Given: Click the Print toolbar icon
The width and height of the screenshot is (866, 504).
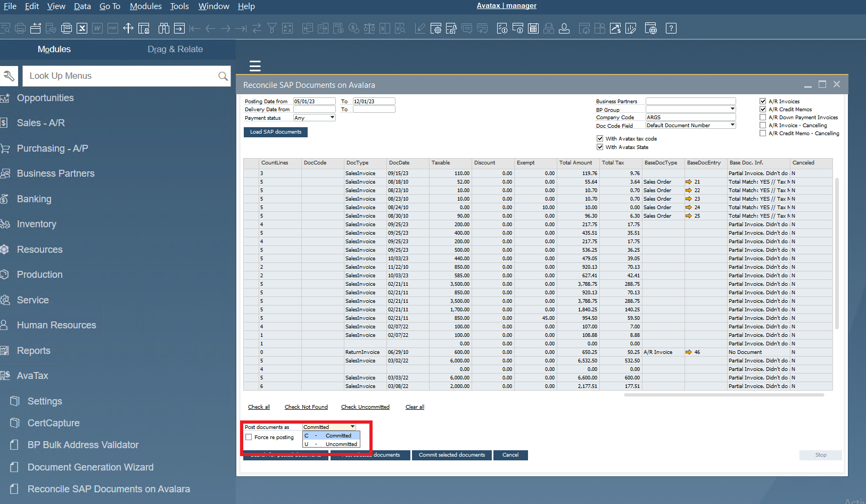Looking at the screenshot, I should (20, 28).
